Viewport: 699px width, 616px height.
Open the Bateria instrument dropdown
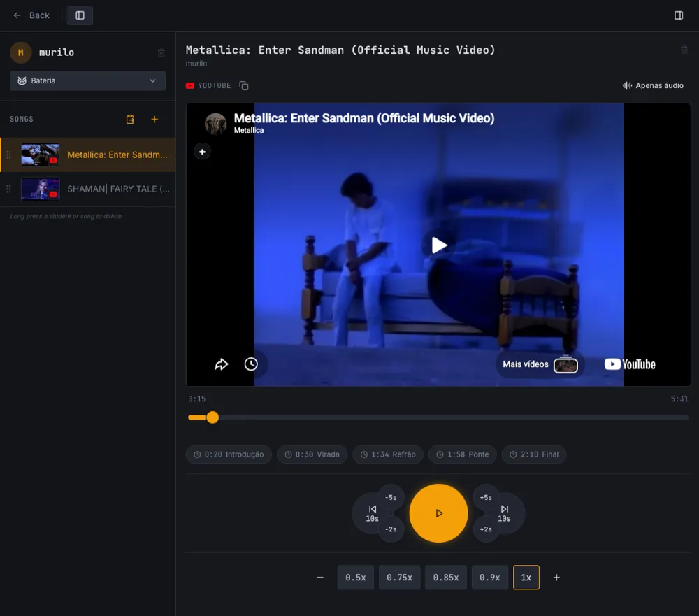[x=87, y=80]
